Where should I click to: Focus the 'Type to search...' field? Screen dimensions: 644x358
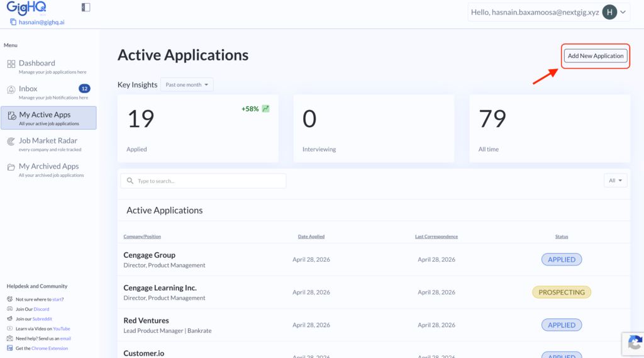(x=203, y=181)
